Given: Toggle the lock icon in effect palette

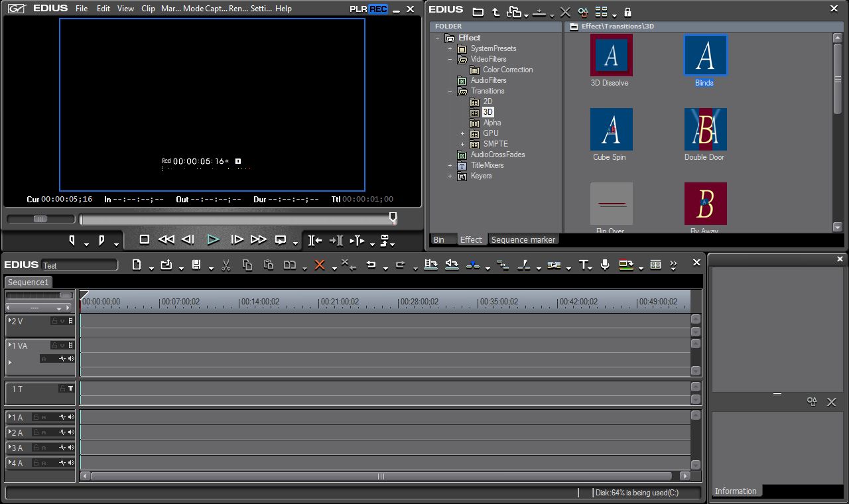Looking at the screenshot, I should point(627,12).
